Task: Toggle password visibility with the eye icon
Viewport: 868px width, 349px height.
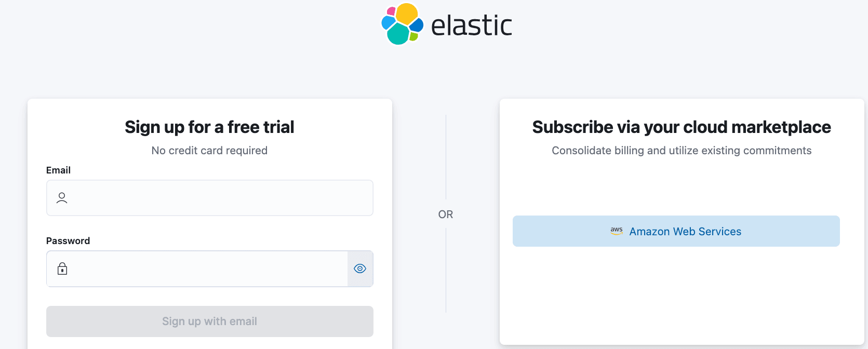Action: click(x=360, y=269)
